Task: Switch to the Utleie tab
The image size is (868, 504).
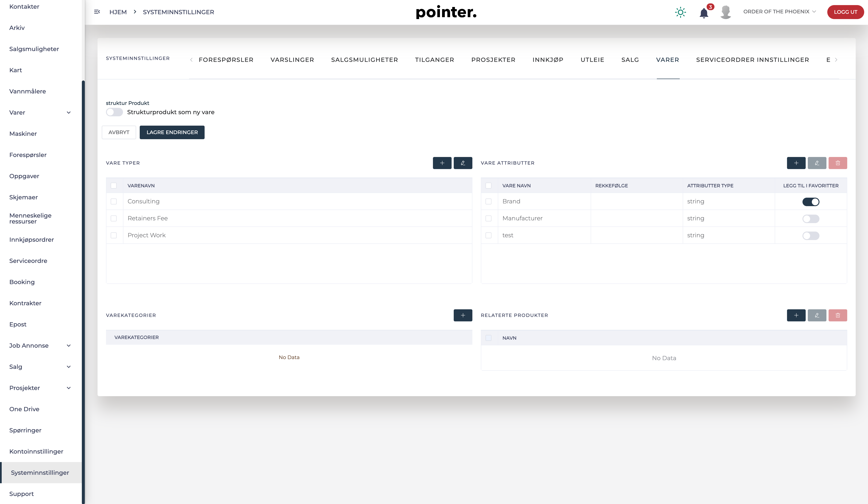Action: pos(592,60)
